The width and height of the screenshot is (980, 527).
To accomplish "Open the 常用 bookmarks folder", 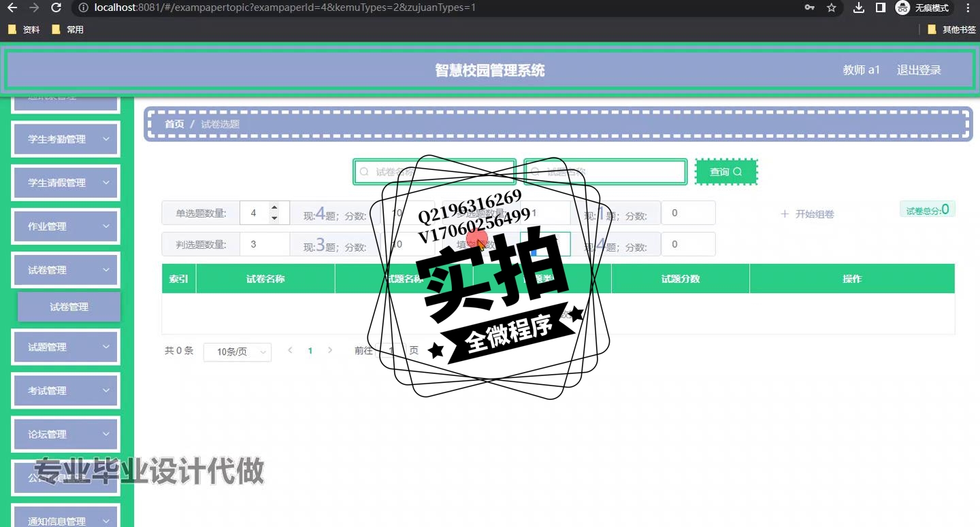I will [x=67, y=30].
